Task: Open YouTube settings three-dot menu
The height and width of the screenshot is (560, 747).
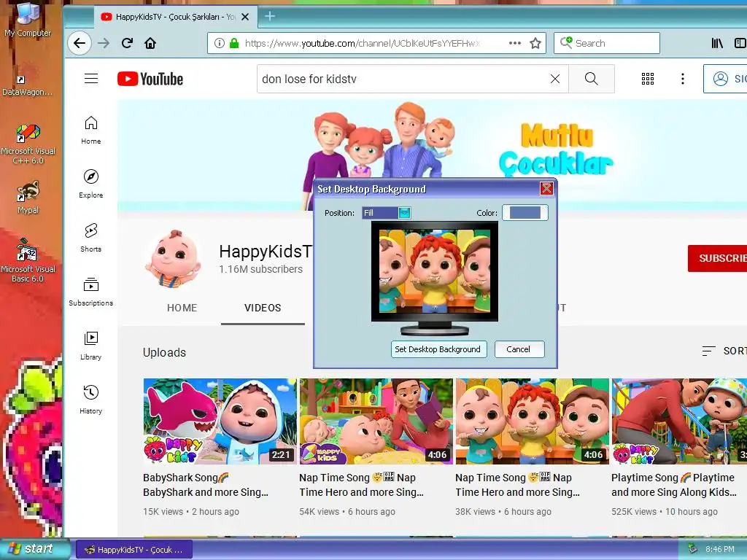Action: [x=683, y=79]
